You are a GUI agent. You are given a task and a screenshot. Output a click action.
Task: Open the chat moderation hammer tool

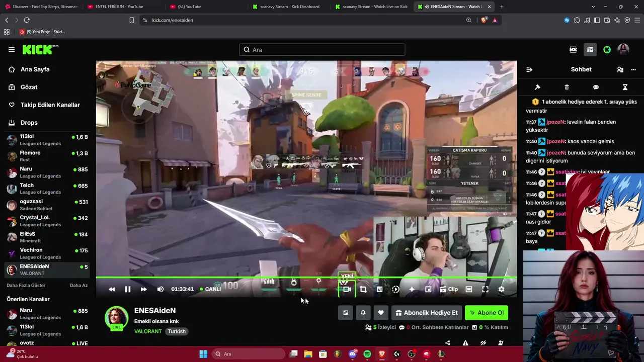(537, 87)
